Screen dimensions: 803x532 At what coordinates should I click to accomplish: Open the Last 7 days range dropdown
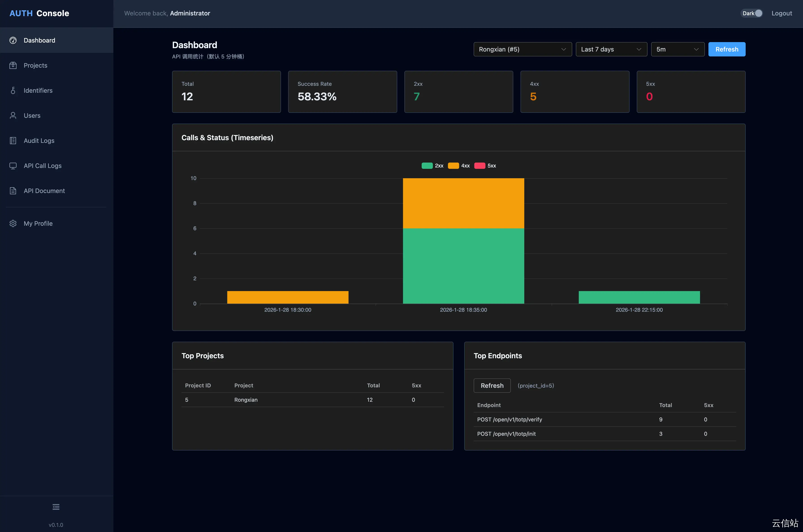pyautogui.click(x=611, y=49)
